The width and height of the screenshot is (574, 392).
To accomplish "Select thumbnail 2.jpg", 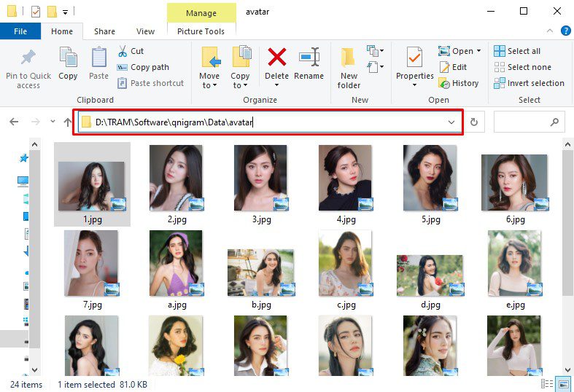I will click(x=177, y=184).
